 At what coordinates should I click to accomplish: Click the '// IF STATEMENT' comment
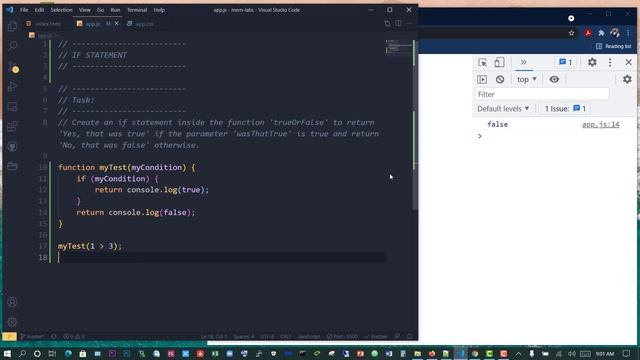pyautogui.click(x=93, y=55)
